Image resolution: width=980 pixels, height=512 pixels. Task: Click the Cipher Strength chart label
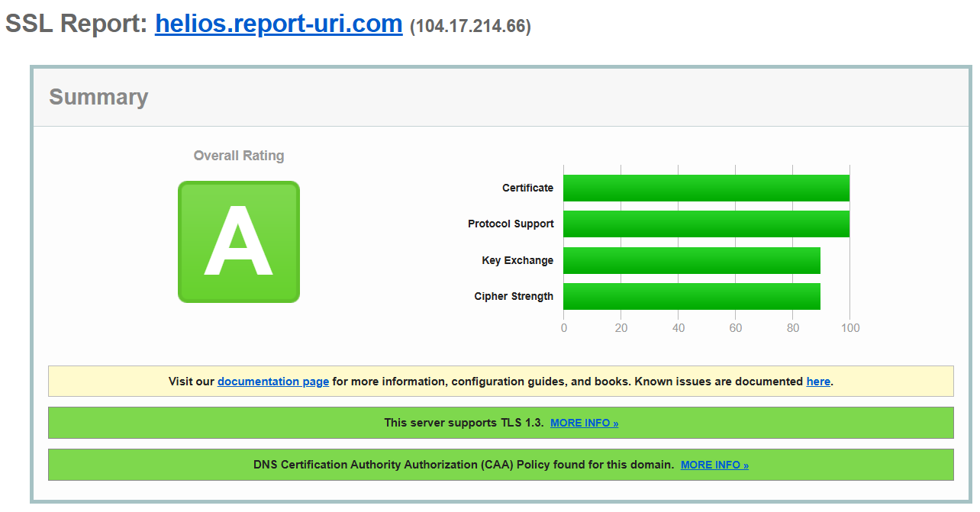click(514, 296)
